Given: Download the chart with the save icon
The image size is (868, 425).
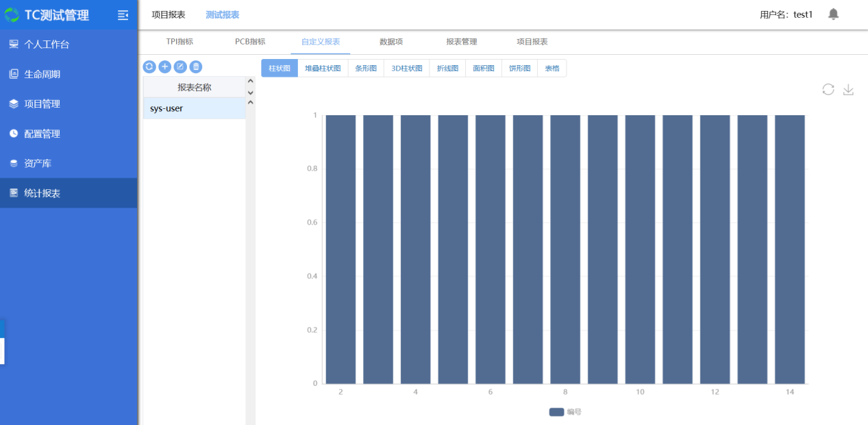Looking at the screenshot, I should [848, 90].
